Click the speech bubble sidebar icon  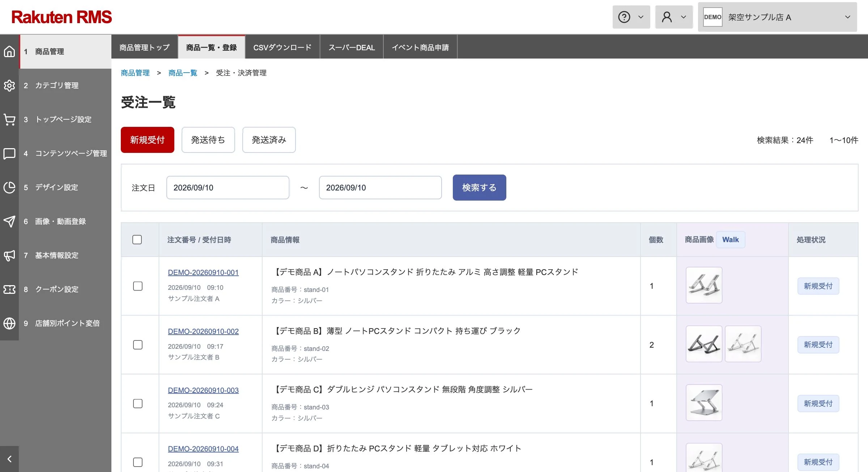(9, 154)
